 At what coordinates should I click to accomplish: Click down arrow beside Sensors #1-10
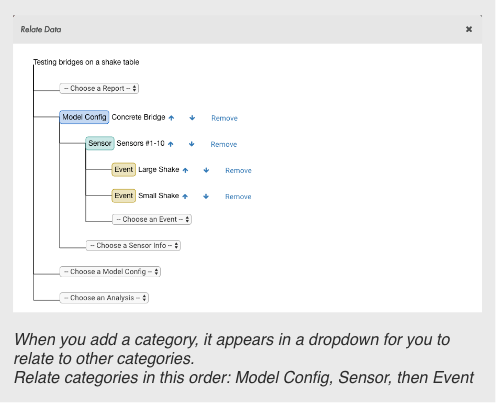pyautogui.click(x=192, y=144)
